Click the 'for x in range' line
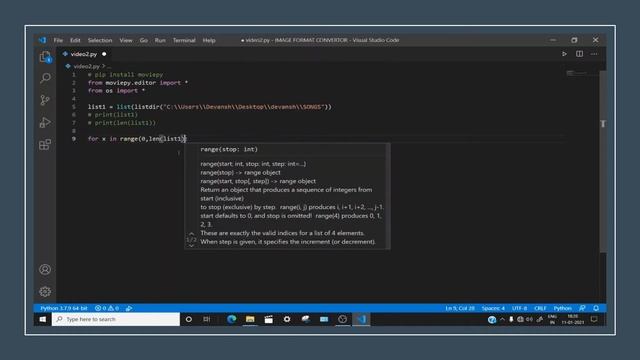Image resolution: width=640 pixels, height=360 pixels. pos(137,139)
